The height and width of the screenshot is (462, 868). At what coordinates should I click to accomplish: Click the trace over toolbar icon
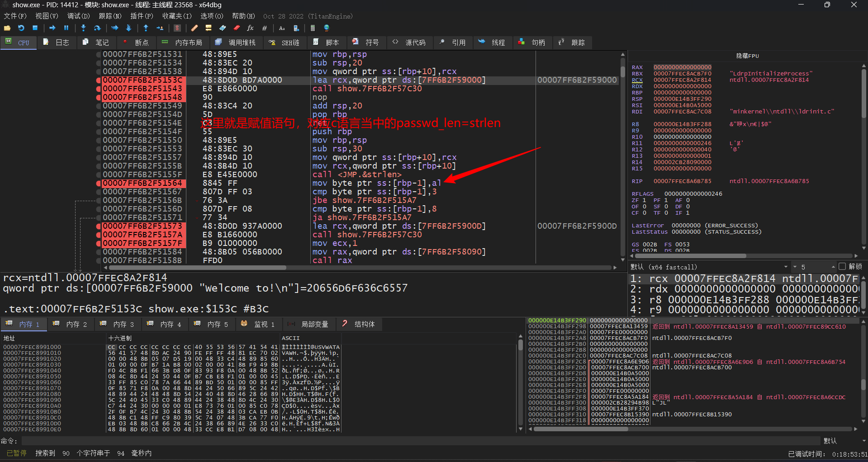pyautogui.click(x=128, y=28)
